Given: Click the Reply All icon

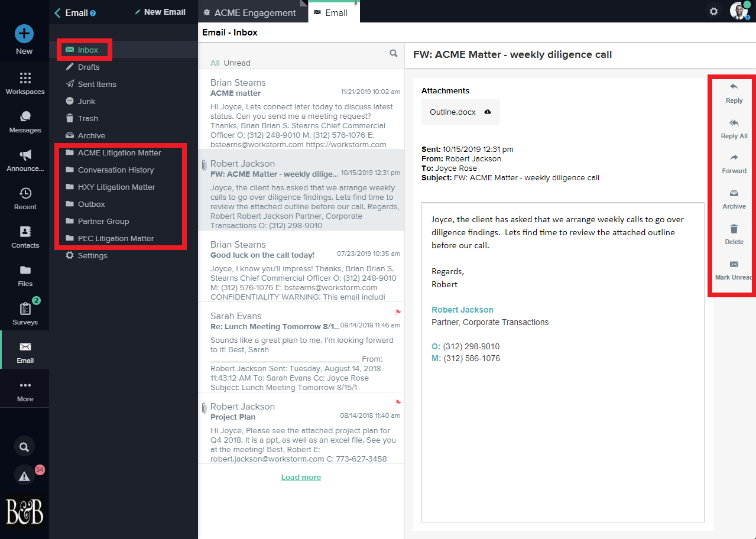Looking at the screenshot, I should (734, 123).
